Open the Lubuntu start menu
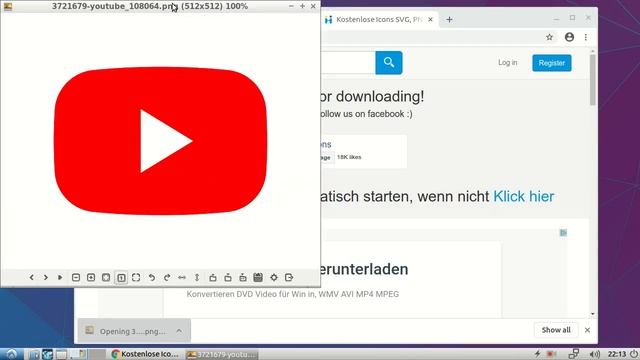 (11, 354)
